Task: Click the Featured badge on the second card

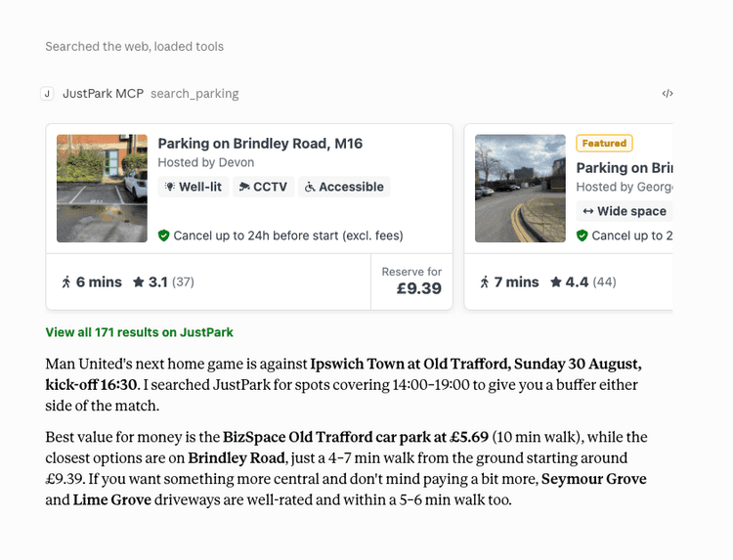Action: (x=604, y=143)
